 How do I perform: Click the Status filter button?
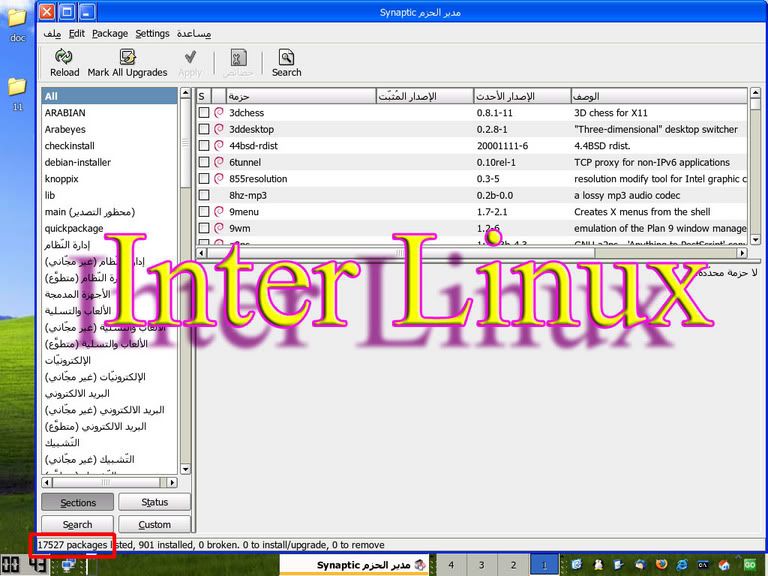coord(154,502)
